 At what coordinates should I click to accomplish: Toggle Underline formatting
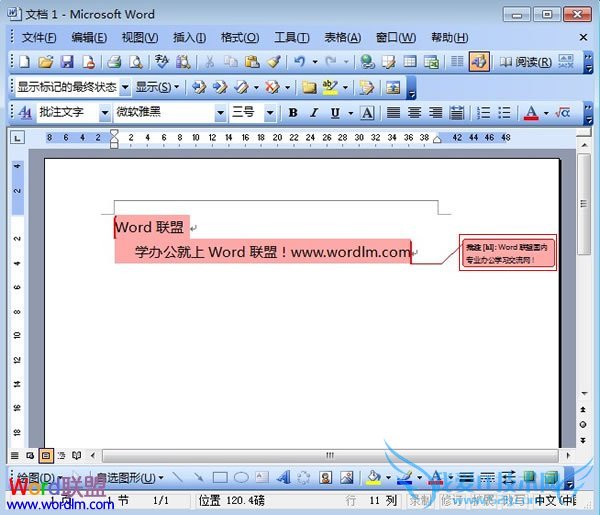tap(335, 113)
